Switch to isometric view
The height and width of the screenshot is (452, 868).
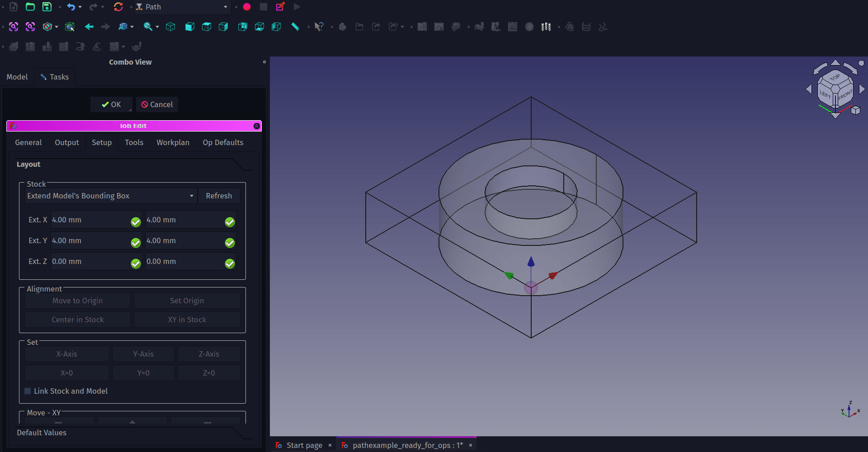170,27
